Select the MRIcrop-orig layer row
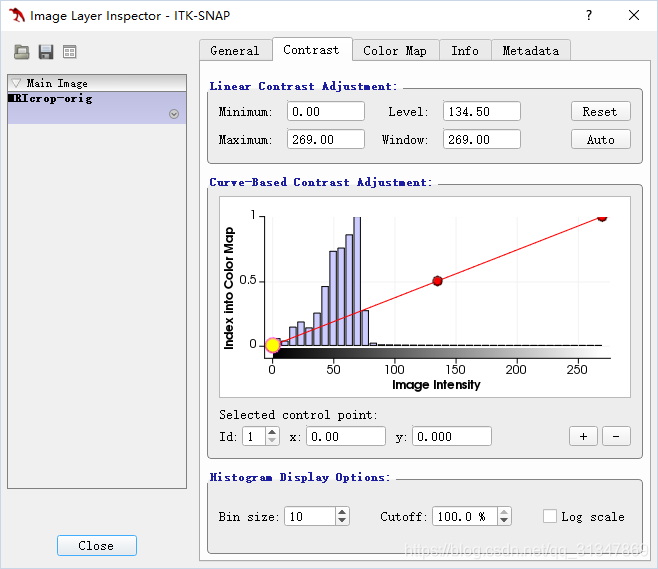This screenshot has width=658, height=569. tap(97, 108)
